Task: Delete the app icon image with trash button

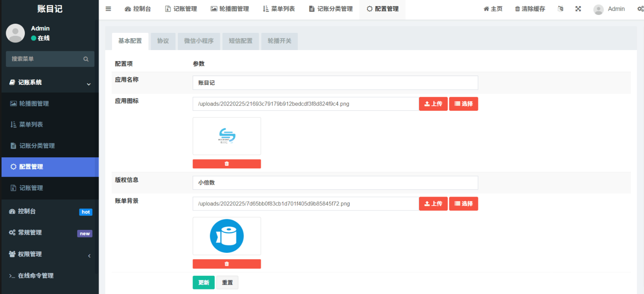Action: [x=227, y=164]
